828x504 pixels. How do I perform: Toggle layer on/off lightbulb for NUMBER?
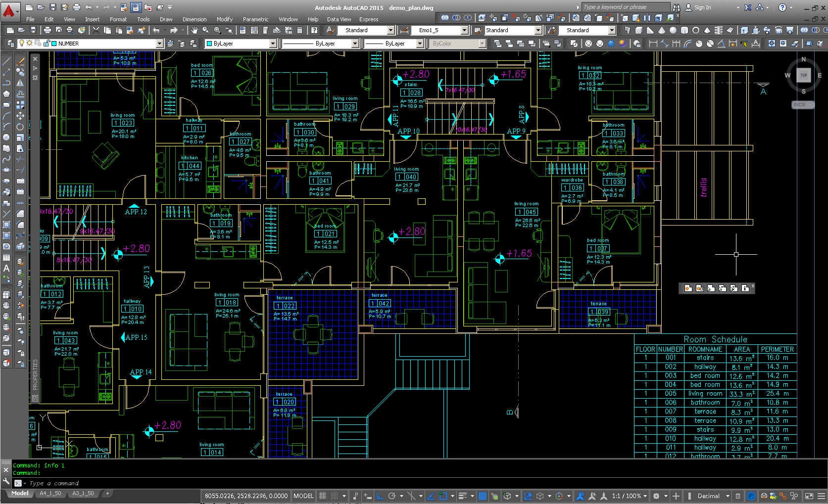pos(22,44)
